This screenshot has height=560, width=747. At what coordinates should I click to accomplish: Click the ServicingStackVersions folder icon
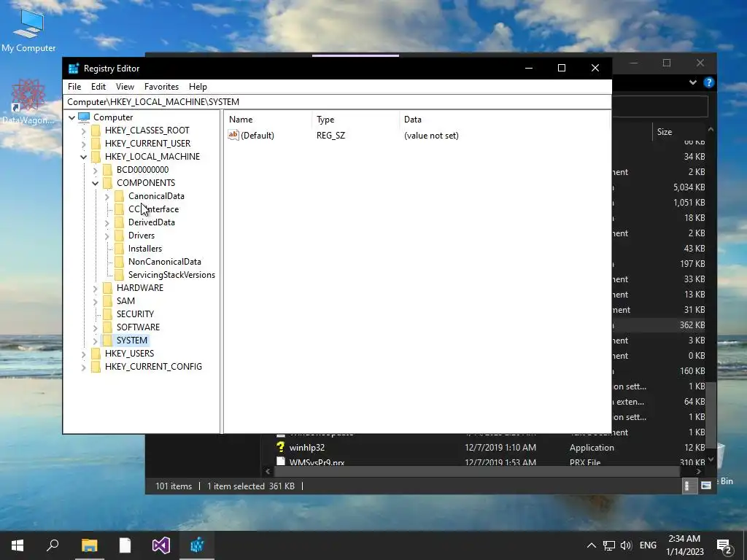(x=119, y=275)
